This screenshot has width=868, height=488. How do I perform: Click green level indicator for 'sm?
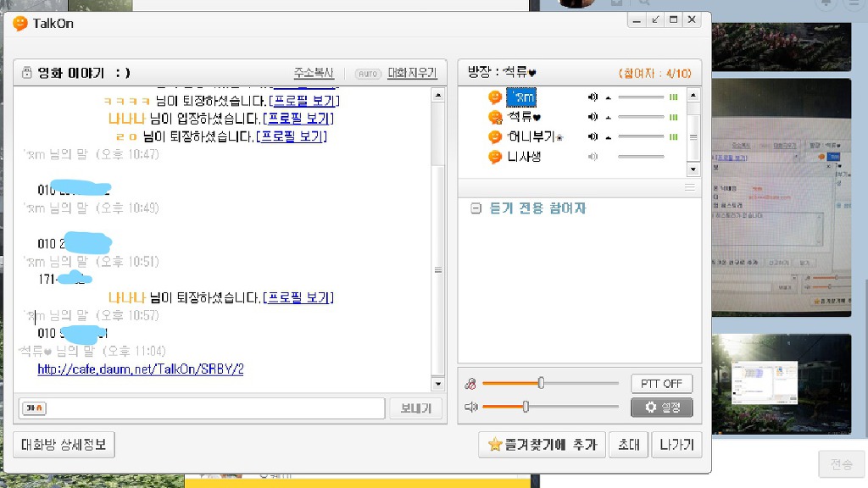click(674, 97)
